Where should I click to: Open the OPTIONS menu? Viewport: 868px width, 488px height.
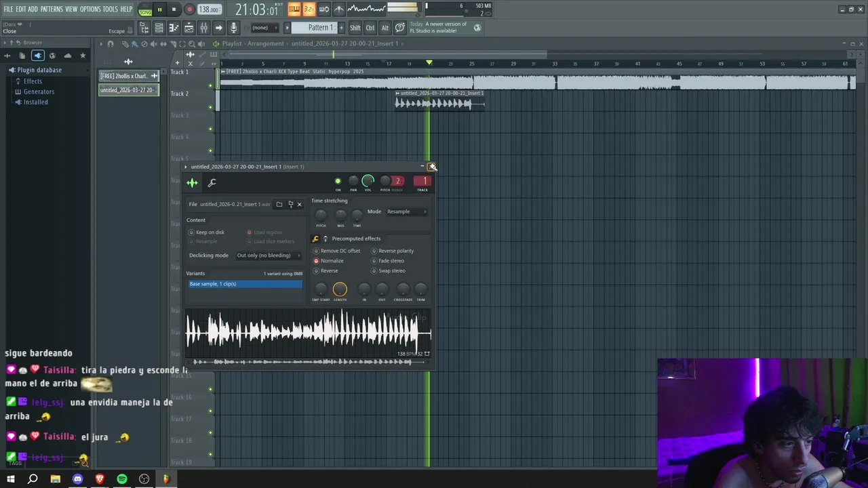[x=90, y=9]
